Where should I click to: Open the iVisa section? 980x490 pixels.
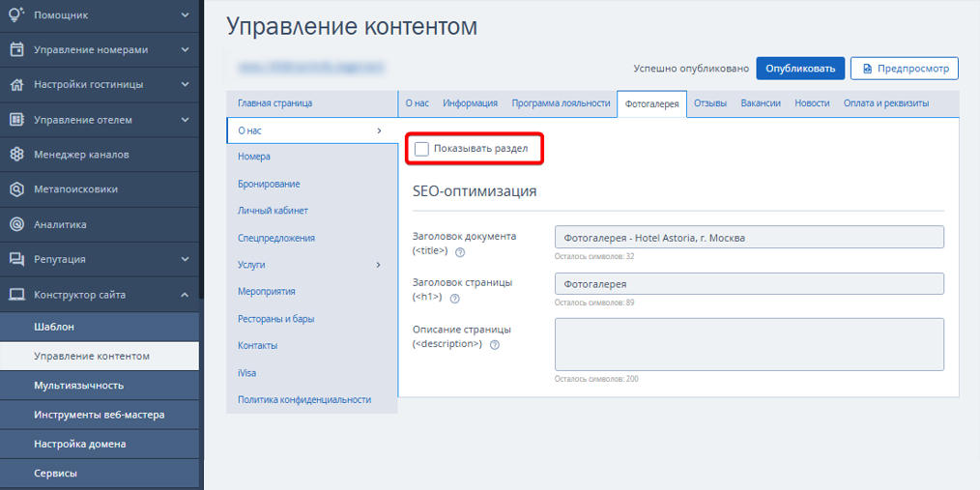pyautogui.click(x=312, y=373)
